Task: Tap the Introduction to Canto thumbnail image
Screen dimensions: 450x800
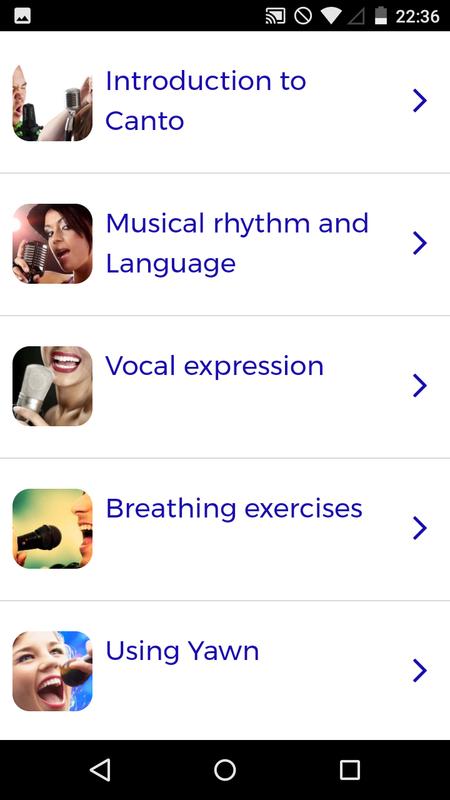Action: click(x=53, y=101)
